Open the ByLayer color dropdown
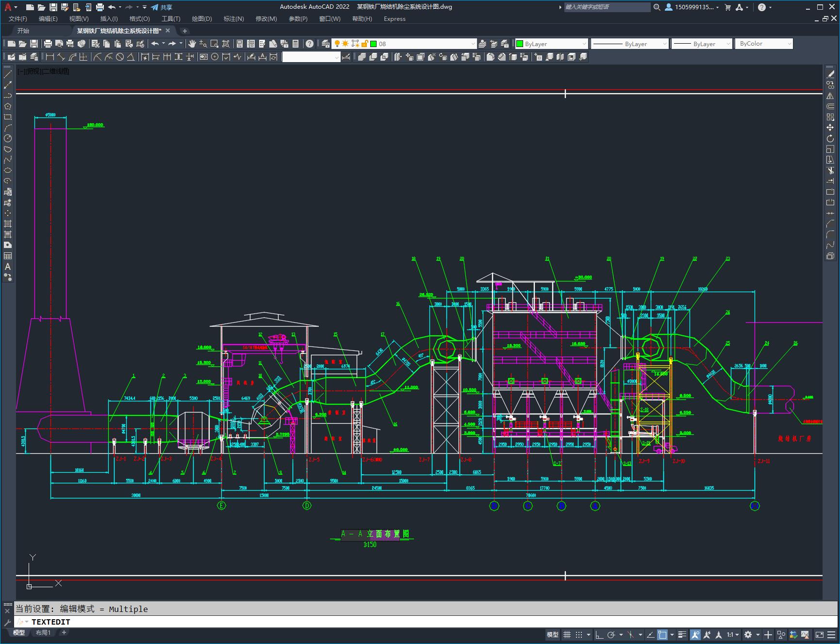 point(584,44)
